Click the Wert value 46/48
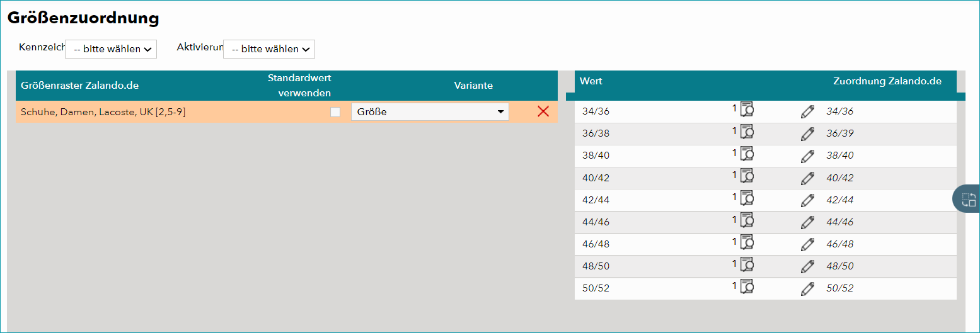The height and width of the screenshot is (333, 980). click(x=596, y=244)
